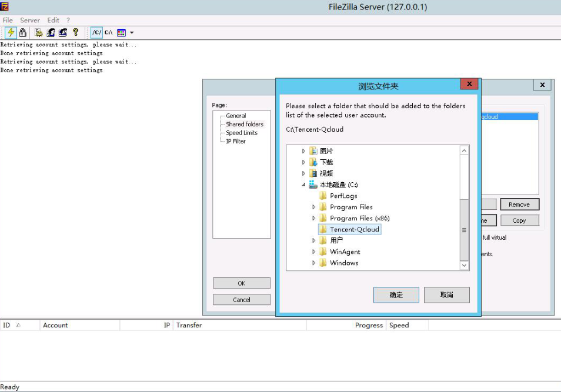Image resolution: width=561 pixels, height=392 pixels.
Task: Click the question mark help icon
Action: click(75, 33)
